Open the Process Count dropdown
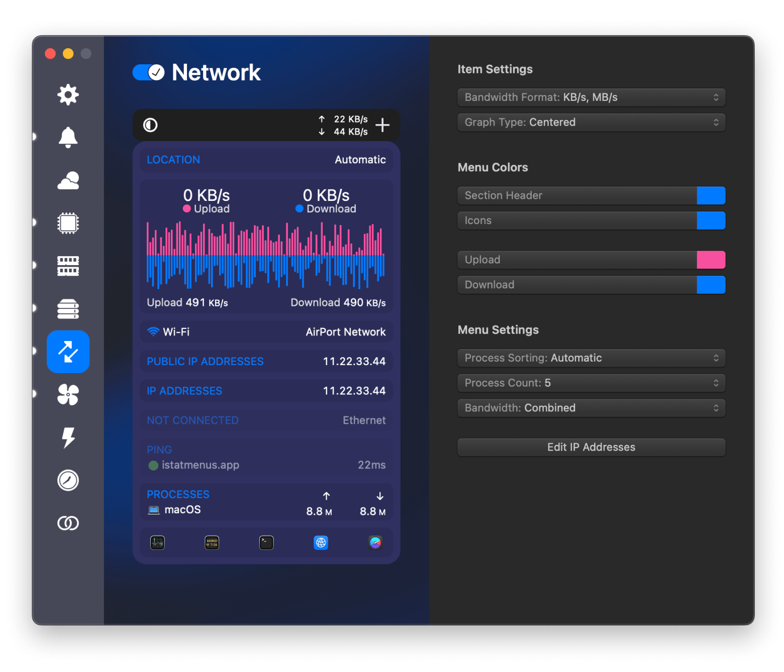Screen dimensions: 784x672 coord(591,383)
